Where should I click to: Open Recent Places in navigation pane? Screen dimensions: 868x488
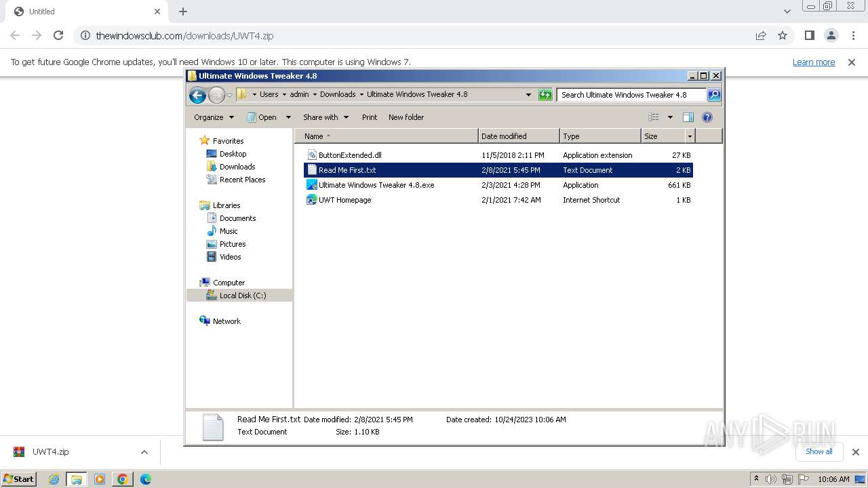[x=242, y=180]
